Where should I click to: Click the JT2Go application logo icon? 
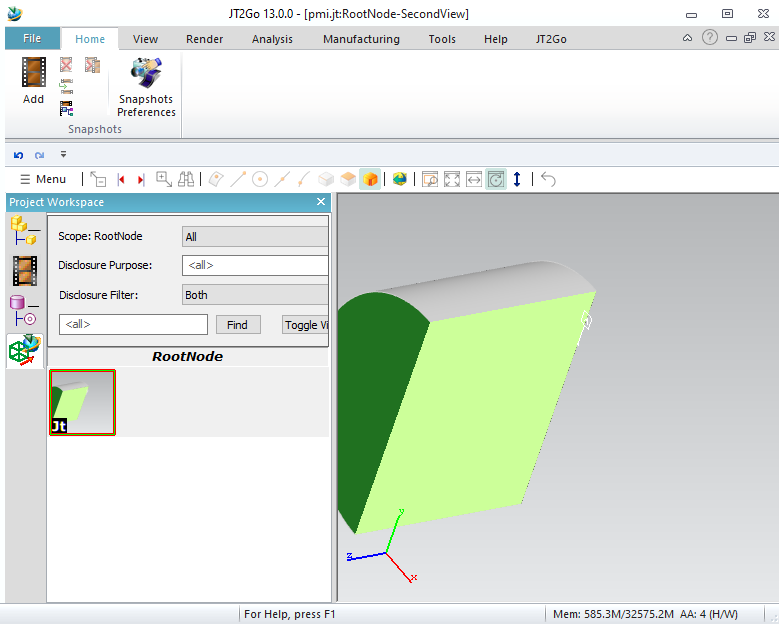click(x=15, y=13)
